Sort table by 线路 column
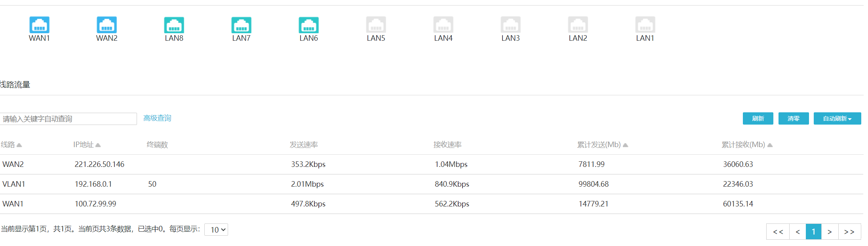This screenshot has height=246, width=868. pyautogui.click(x=11, y=145)
